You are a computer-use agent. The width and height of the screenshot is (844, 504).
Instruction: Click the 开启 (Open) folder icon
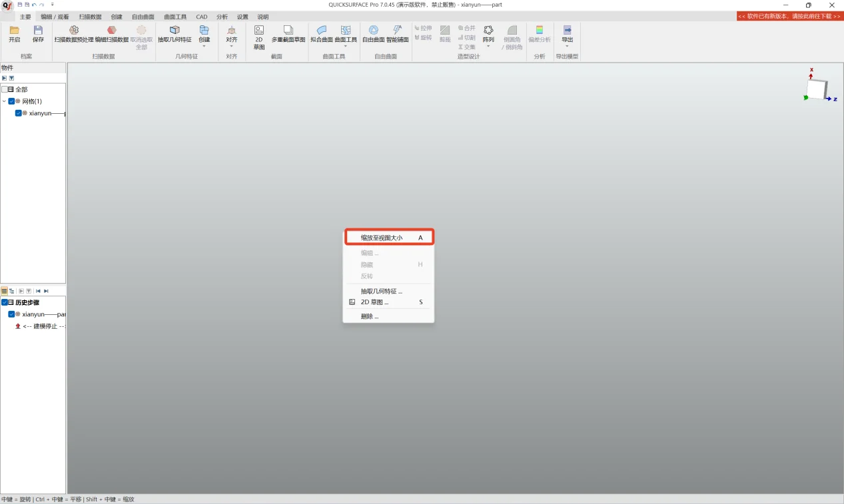coord(14,31)
